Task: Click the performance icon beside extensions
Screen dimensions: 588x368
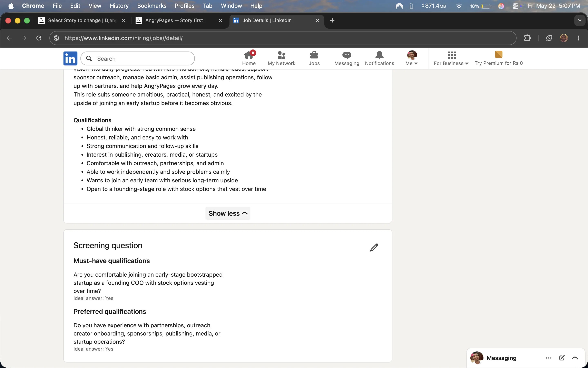Action: click(549, 38)
